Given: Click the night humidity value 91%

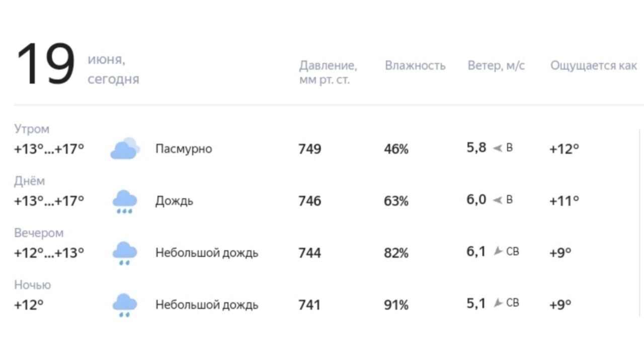Looking at the screenshot, I should tap(396, 305).
